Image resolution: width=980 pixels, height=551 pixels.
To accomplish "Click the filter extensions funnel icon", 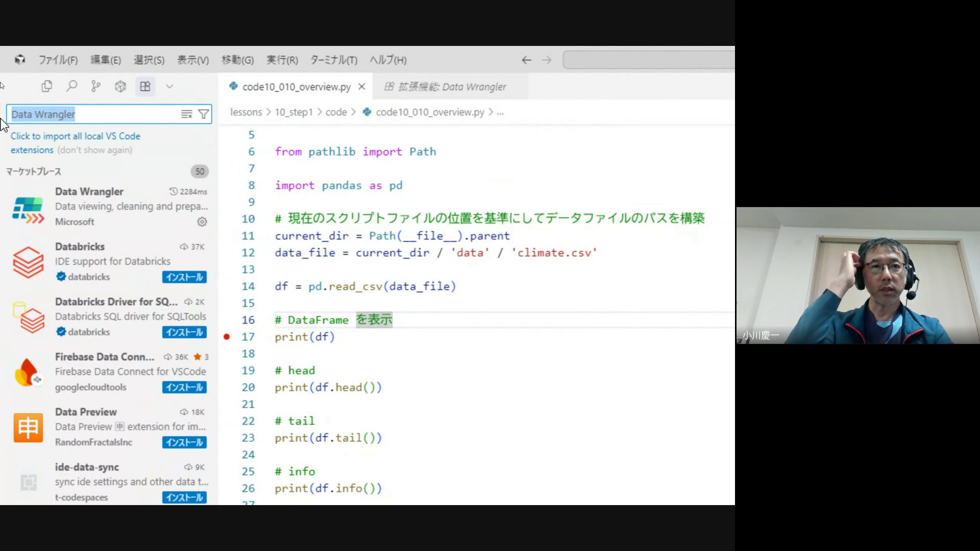I will click(203, 114).
